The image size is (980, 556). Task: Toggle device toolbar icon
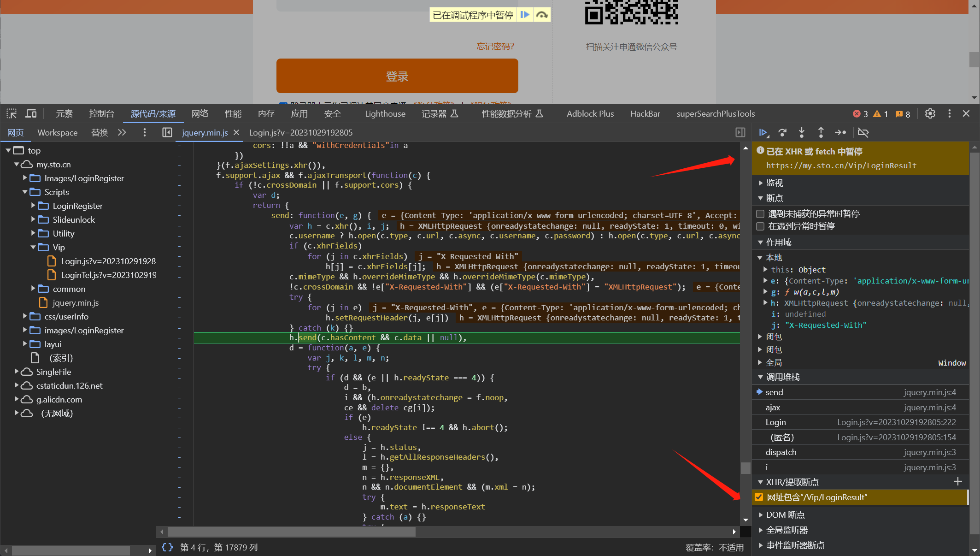pyautogui.click(x=31, y=114)
